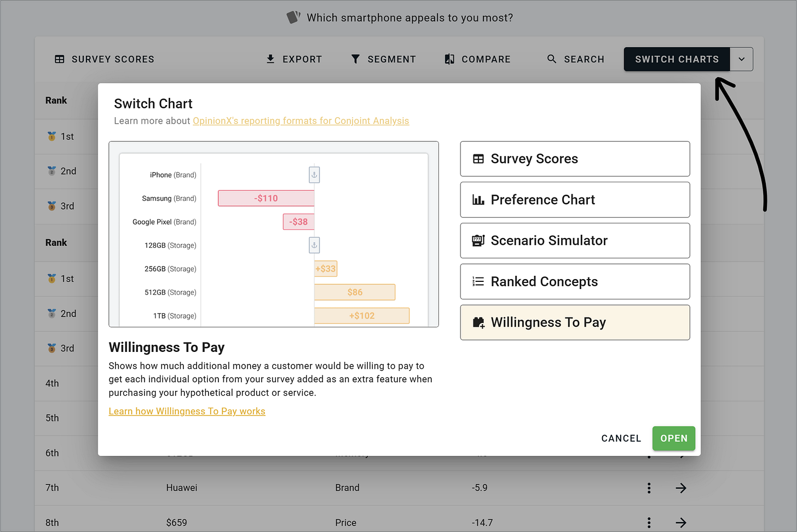
Task: Click the 'Price' category cell in $659 row
Action: click(x=346, y=523)
